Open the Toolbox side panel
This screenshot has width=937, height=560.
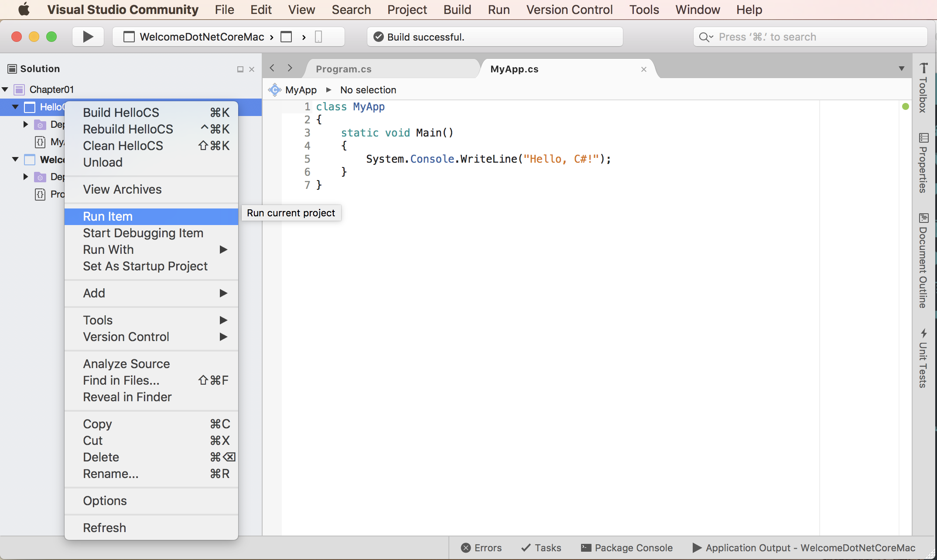point(923,88)
